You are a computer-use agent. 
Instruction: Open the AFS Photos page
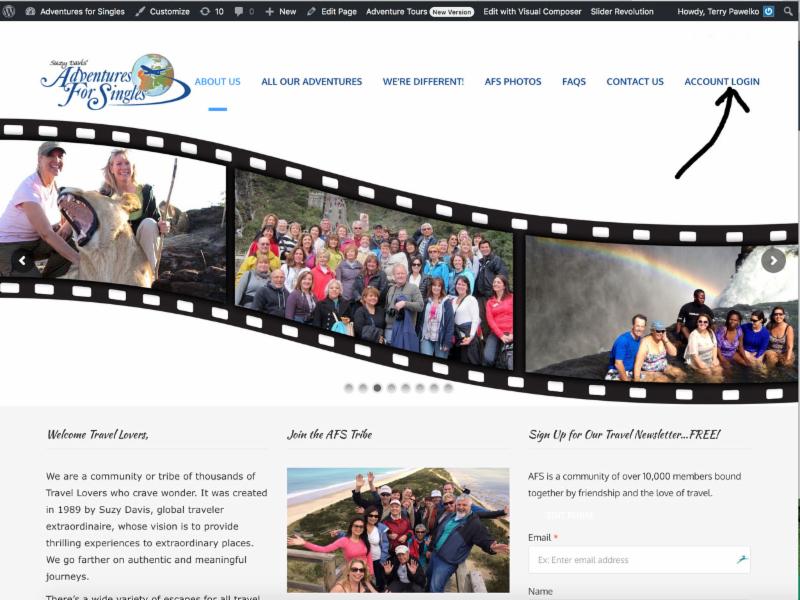[x=513, y=82]
